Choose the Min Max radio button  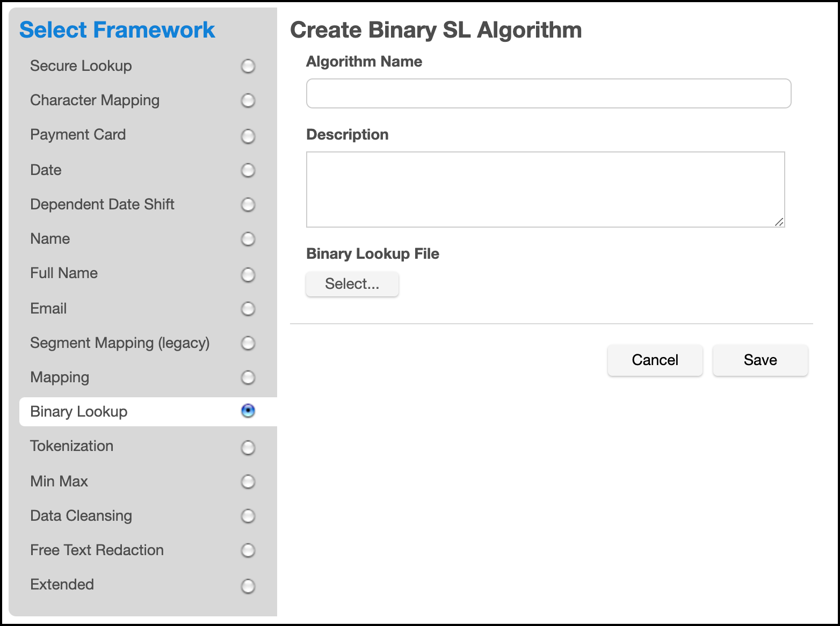(248, 482)
